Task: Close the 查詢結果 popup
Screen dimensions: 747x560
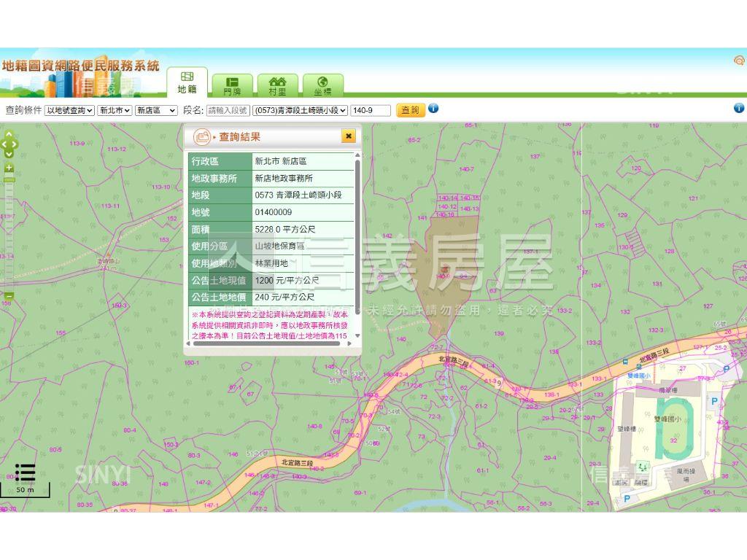Action: [349, 136]
